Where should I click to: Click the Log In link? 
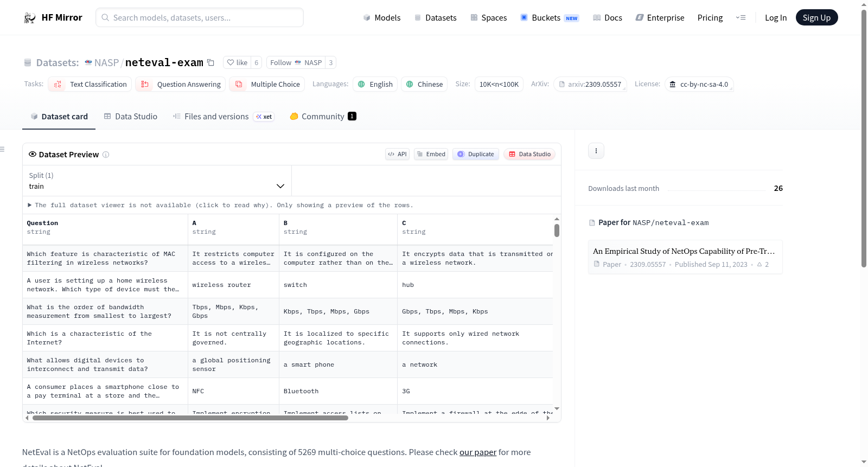coord(776,18)
